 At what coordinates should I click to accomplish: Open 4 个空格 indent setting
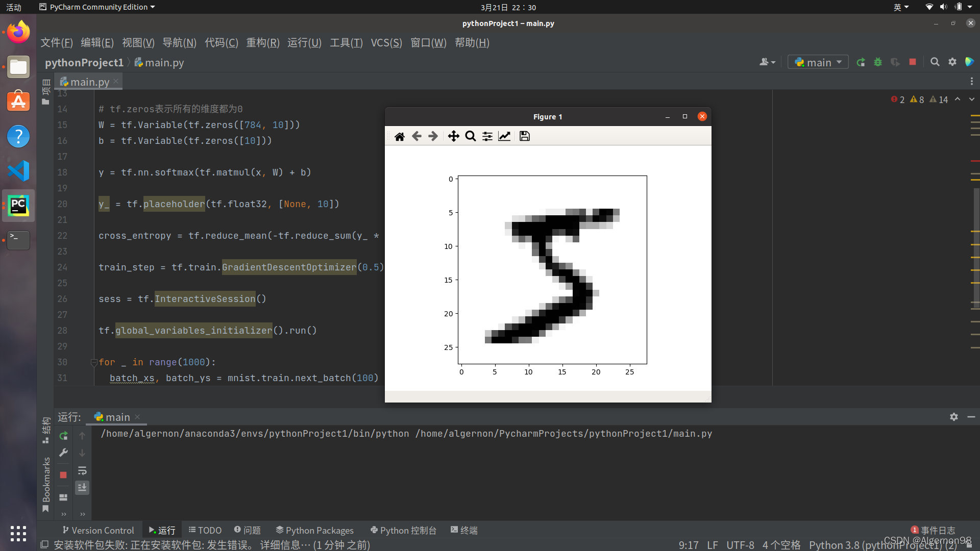coord(781,545)
